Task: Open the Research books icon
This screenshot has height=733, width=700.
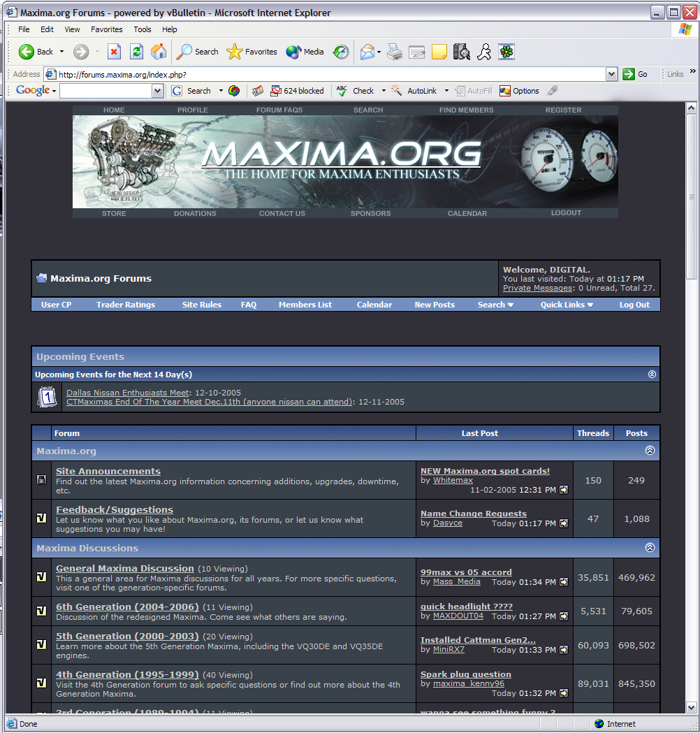Action: (462, 52)
